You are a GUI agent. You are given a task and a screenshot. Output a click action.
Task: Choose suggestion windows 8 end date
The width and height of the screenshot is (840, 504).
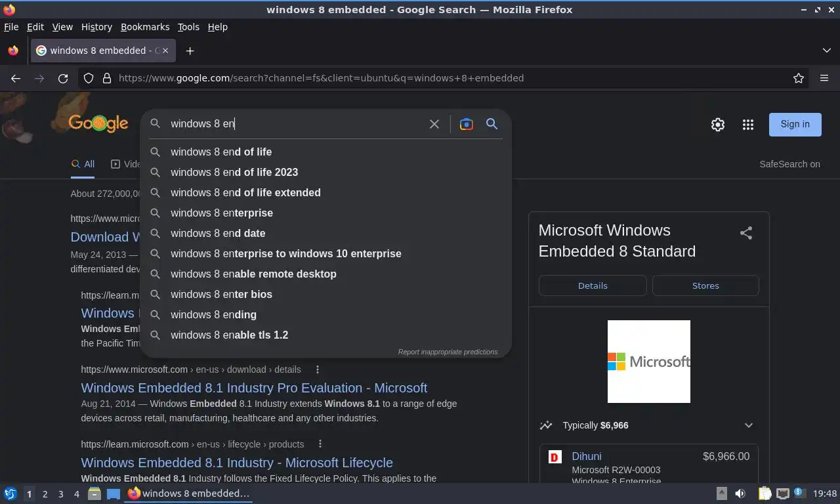click(325, 233)
